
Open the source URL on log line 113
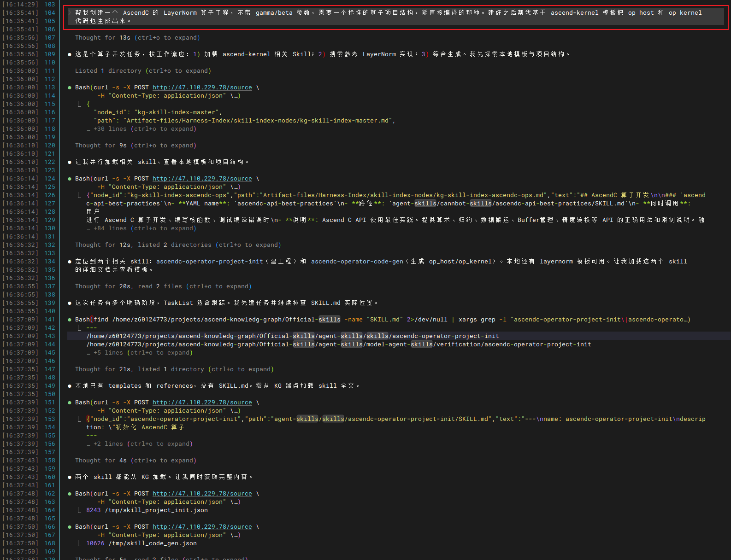[202, 87]
